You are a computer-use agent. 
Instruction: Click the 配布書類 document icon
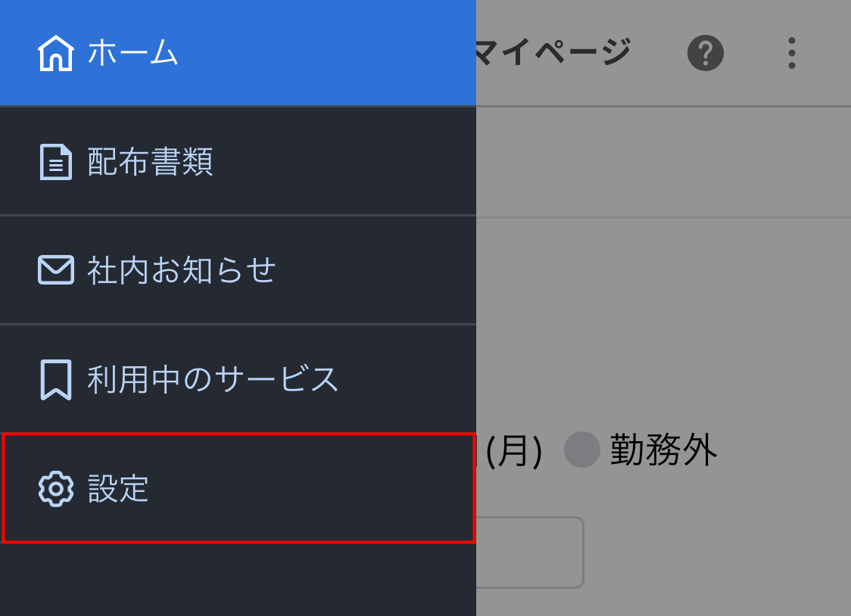[x=55, y=162]
